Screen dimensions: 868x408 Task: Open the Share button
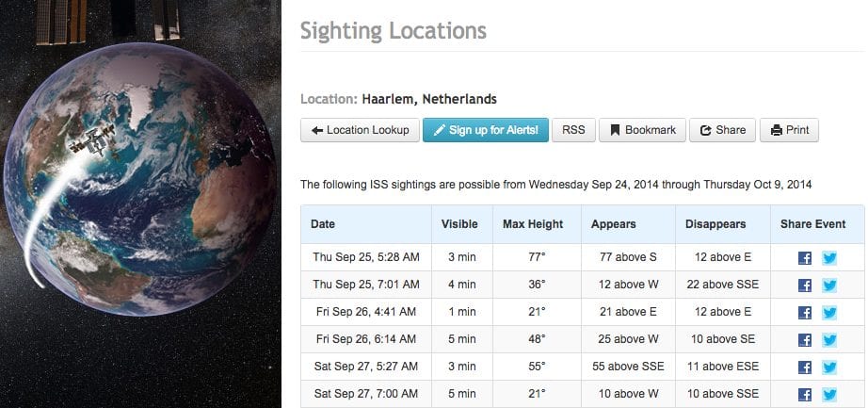click(x=722, y=130)
